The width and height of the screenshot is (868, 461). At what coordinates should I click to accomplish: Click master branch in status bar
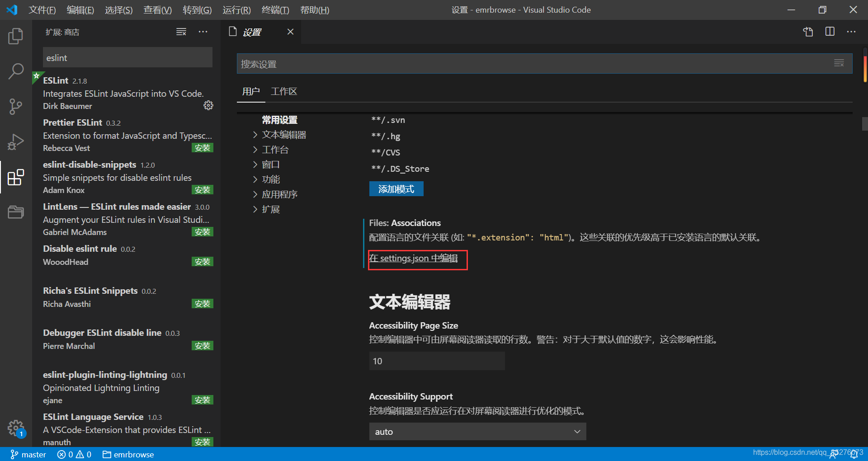click(x=28, y=454)
